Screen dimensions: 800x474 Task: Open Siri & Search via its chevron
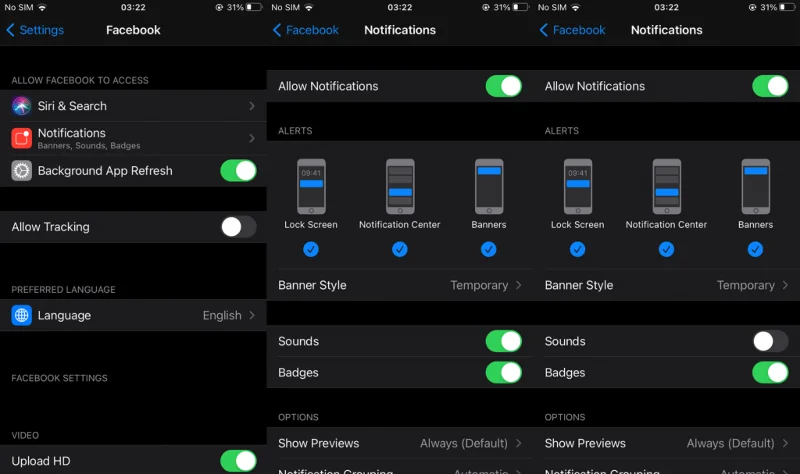[252, 106]
